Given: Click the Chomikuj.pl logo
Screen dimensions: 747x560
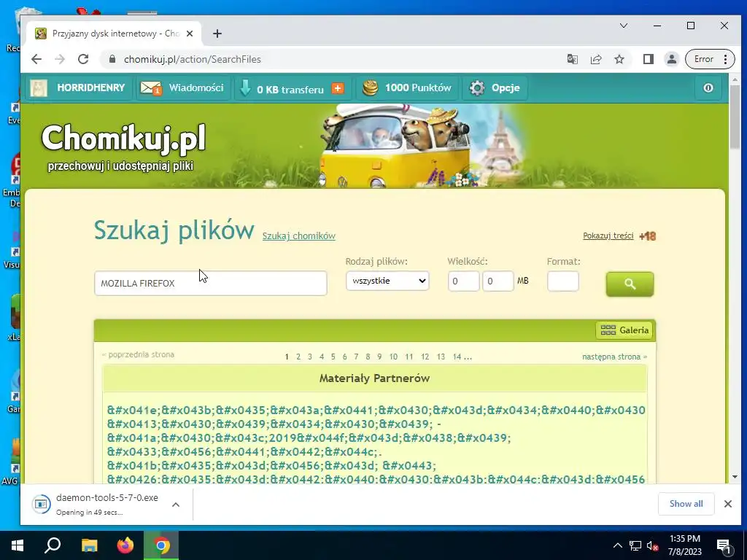Looking at the screenshot, I should pos(123,139).
